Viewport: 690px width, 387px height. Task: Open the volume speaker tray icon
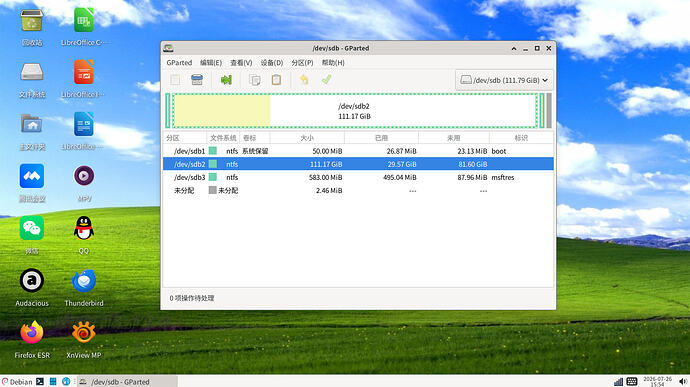pyautogui.click(x=683, y=382)
